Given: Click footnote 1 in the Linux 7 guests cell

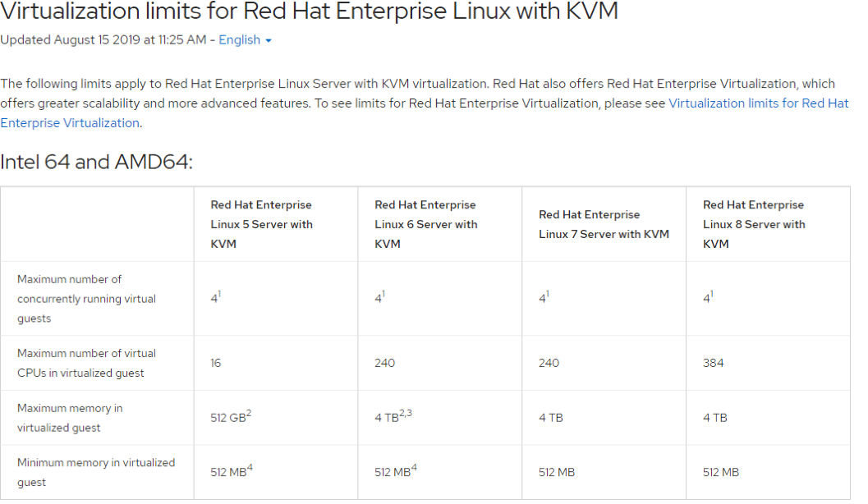Looking at the screenshot, I should pos(548,295).
